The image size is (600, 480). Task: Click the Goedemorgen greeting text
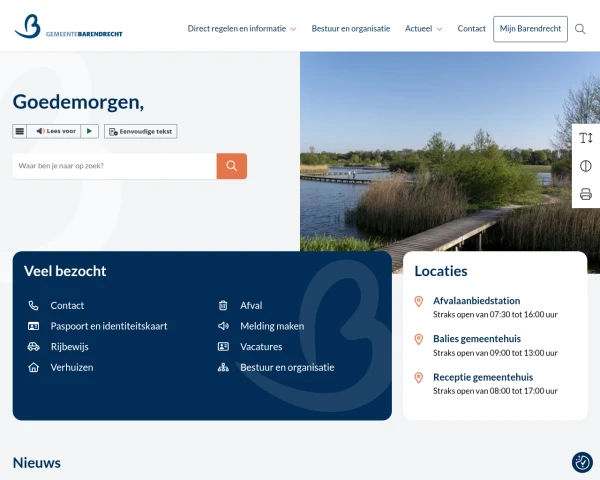(x=78, y=102)
